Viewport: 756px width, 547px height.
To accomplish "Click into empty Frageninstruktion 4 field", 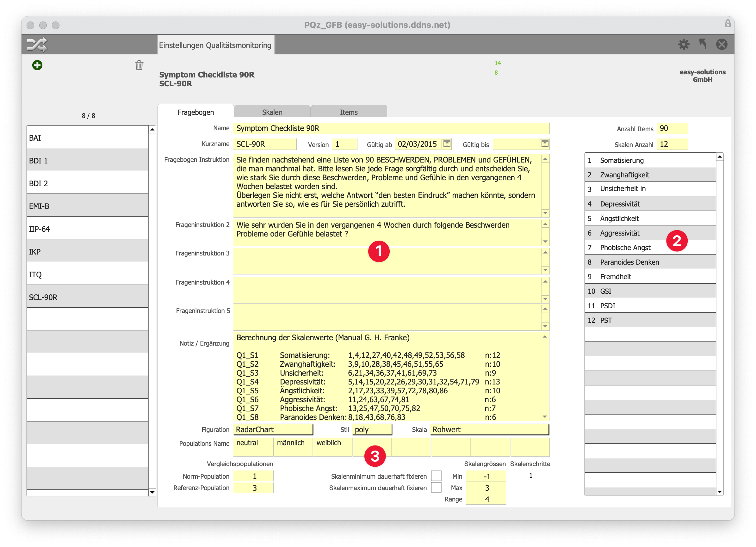I will [387, 290].
